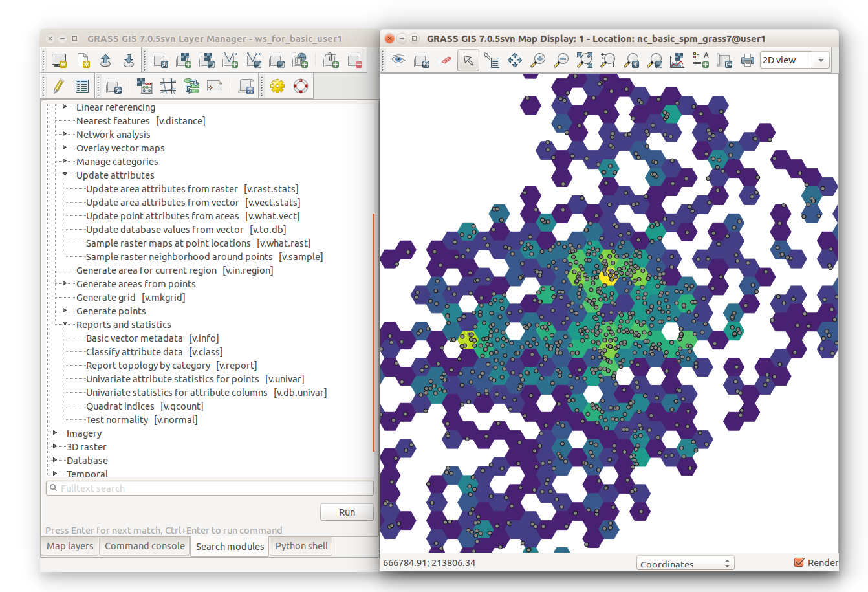This screenshot has width=868, height=592.
Task: Select the Zoom in magnifier
Action: click(x=538, y=60)
